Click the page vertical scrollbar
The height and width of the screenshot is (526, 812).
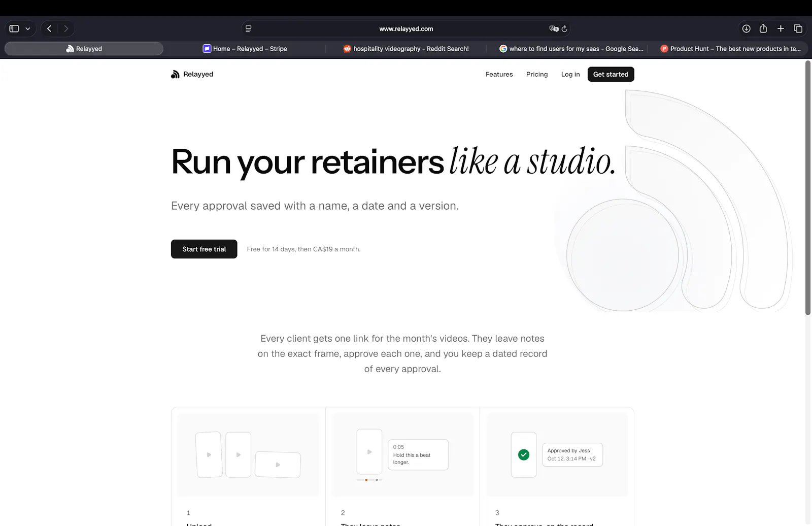808,188
